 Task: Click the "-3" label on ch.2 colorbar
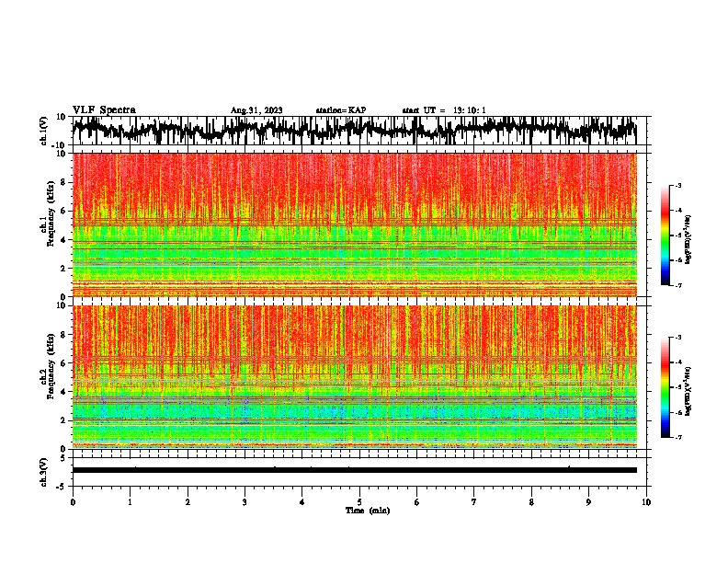coord(677,338)
